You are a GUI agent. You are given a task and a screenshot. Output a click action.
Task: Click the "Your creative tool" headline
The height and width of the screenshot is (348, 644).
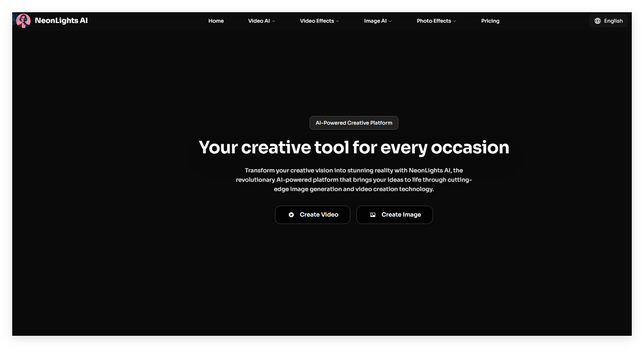coord(354,148)
